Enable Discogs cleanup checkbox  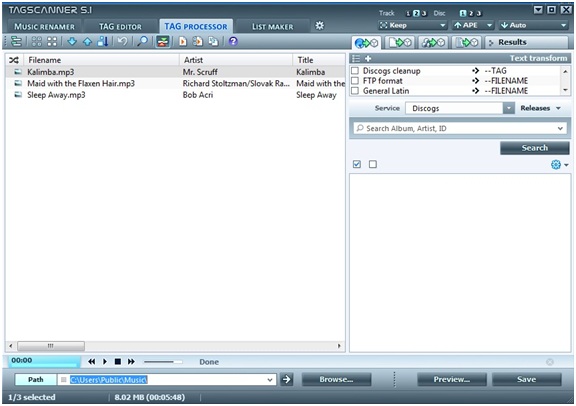tap(355, 71)
